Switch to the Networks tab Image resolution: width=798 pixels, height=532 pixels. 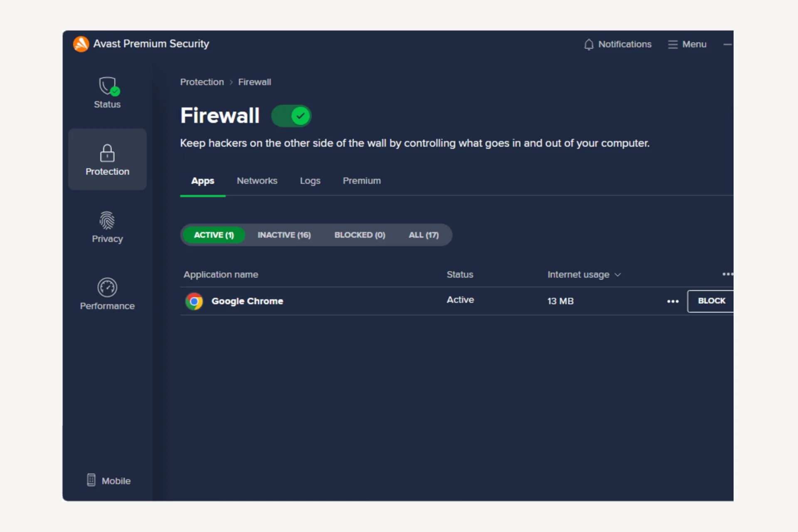point(257,181)
